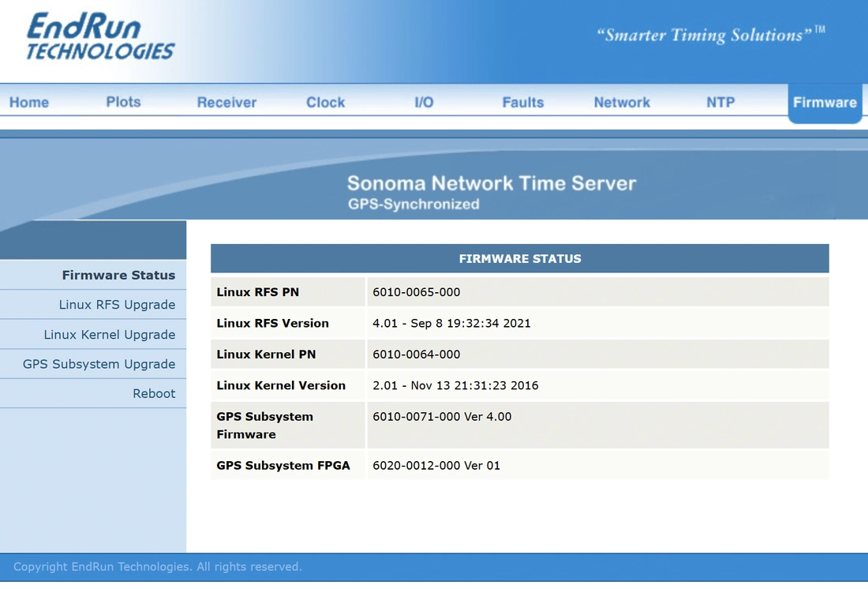Click the FIRMWARE STATUS table header
Viewport: 868px width, 589px height.
click(520, 259)
